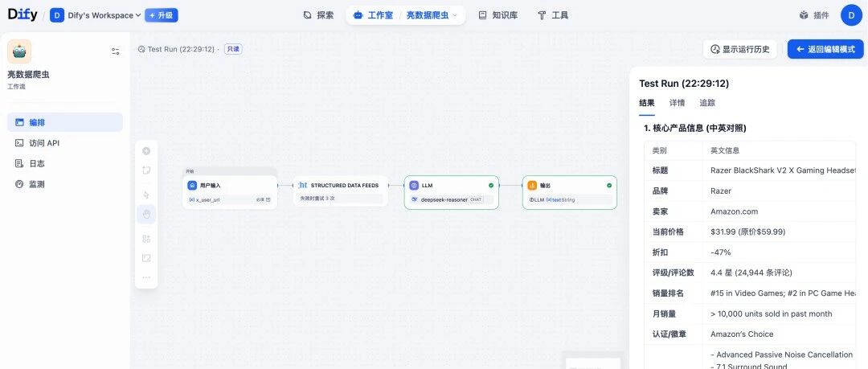This screenshot has height=369, width=868.
Task: Click Advanced Passive Noise Cancellation text
Action: point(782,355)
